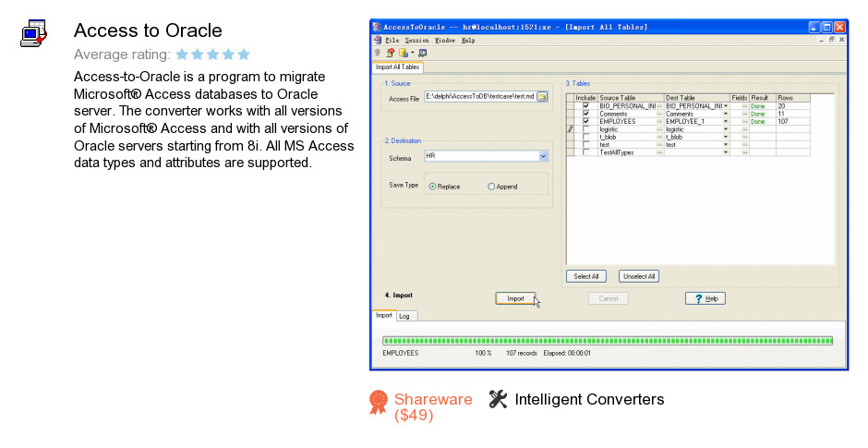Image resolution: width=868 pixels, height=448 pixels.
Task: Click the five-star average rating
Action: [213, 54]
